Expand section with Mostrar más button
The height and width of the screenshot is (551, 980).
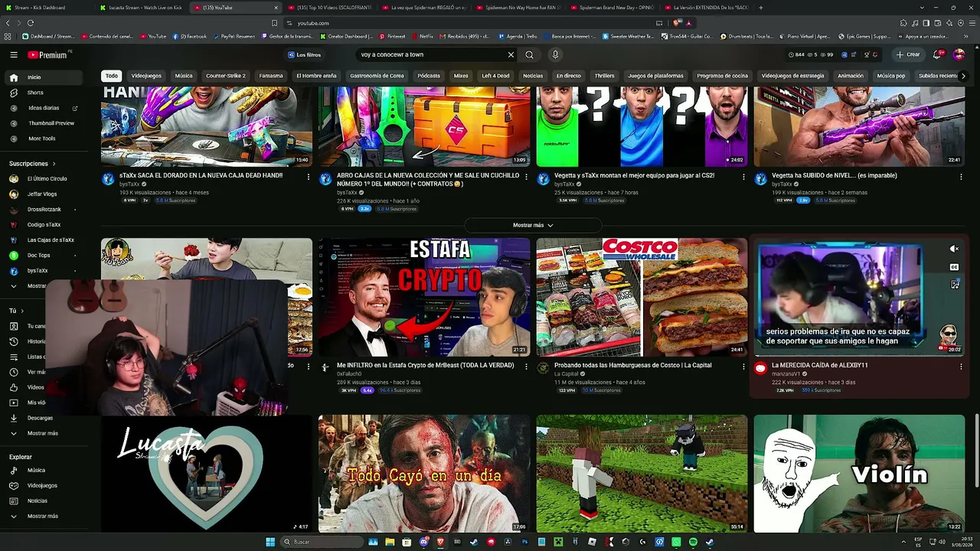pyautogui.click(x=533, y=225)
